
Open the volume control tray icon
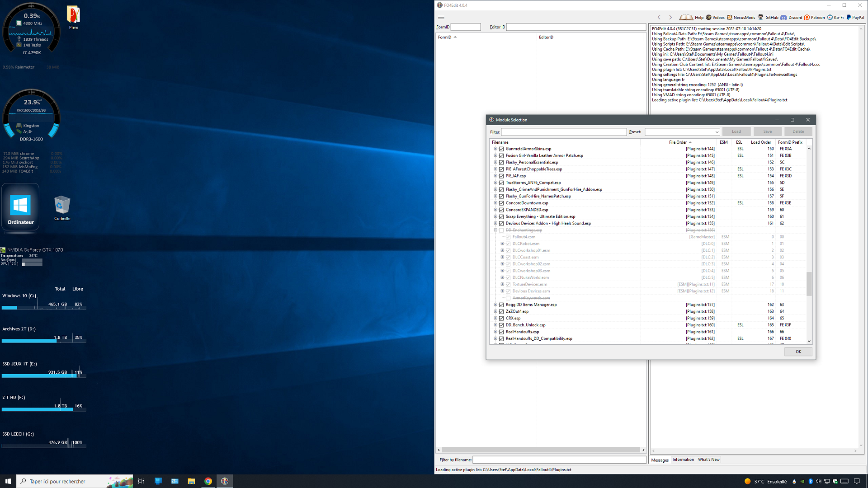pyautogui.click(x=818, y=481)
